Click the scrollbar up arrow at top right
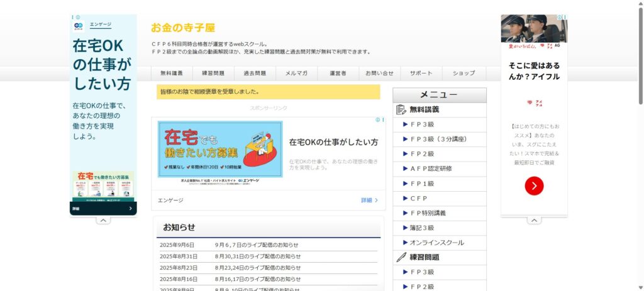 tap(641, 3)
